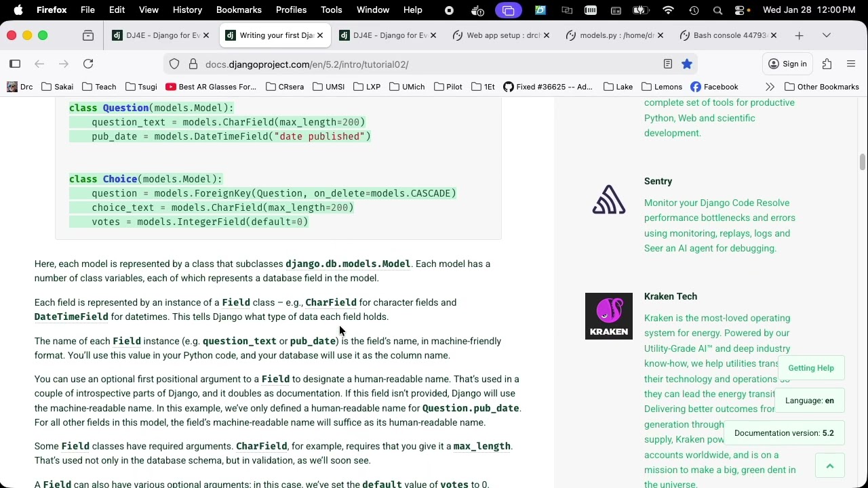Open the Profiles menu

coord(291,10)
